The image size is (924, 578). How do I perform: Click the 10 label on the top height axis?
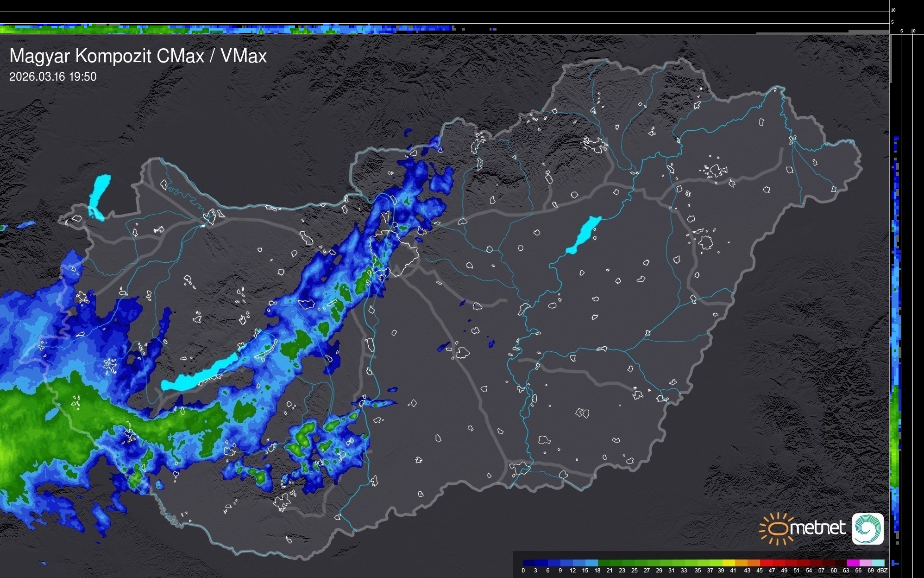coord(893,10)
